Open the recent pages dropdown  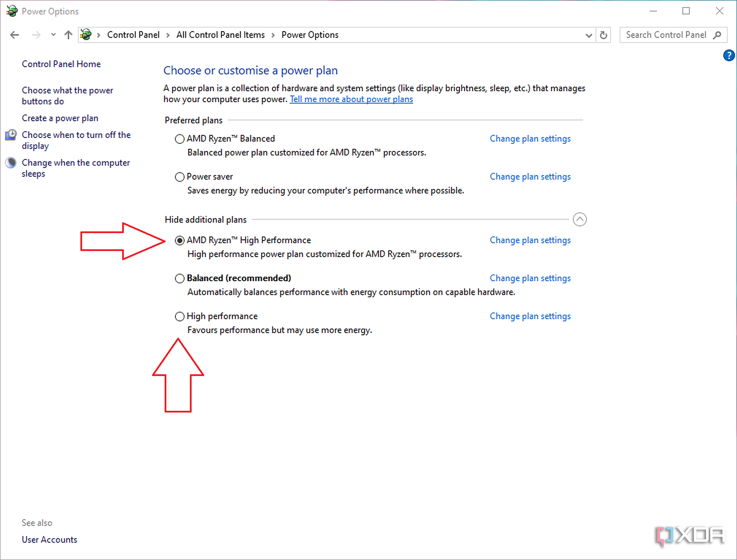tap(53, 35)
